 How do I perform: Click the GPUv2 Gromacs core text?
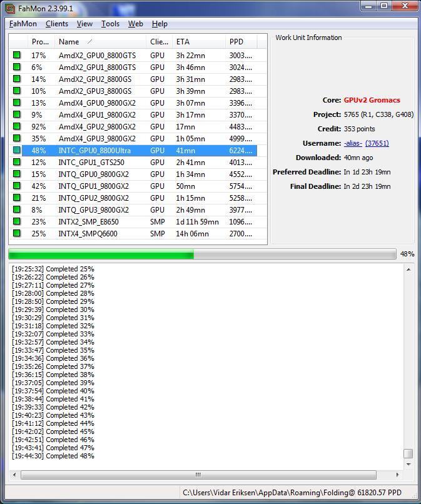tap(372, 100)
